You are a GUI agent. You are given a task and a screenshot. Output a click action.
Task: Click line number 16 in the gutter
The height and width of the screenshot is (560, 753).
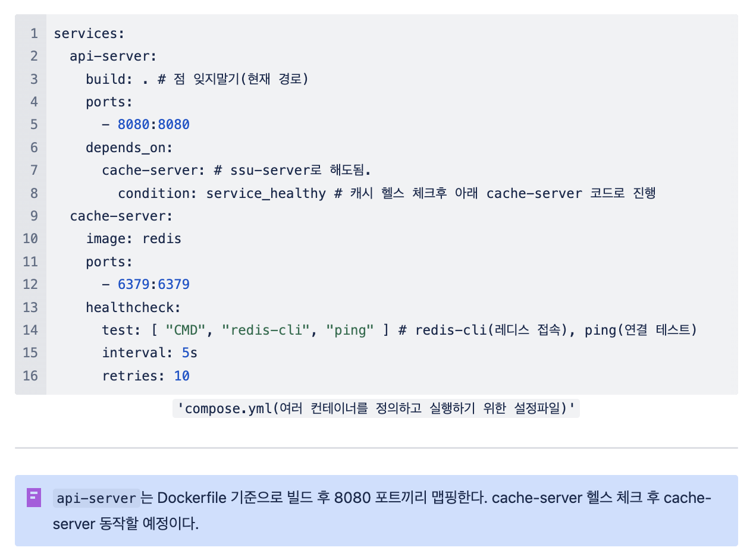point(30,376)
